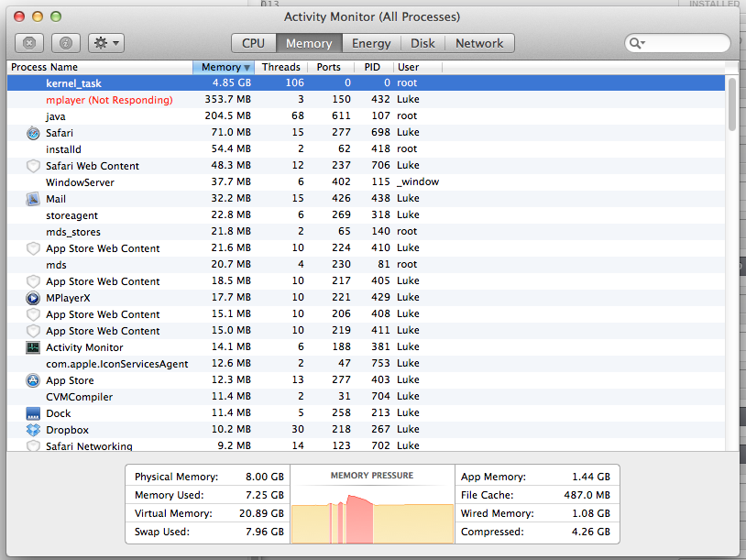Click the Compressed 4.26 GB stat

coord(536,532)
